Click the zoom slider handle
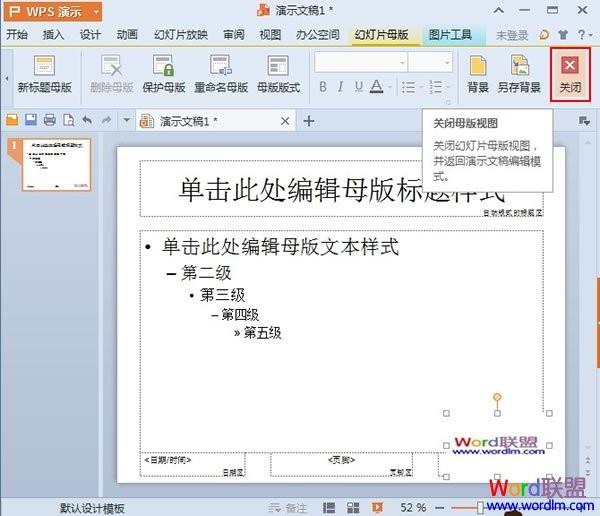The height and width of the screenshot is (516, 600). click(480, 508)
